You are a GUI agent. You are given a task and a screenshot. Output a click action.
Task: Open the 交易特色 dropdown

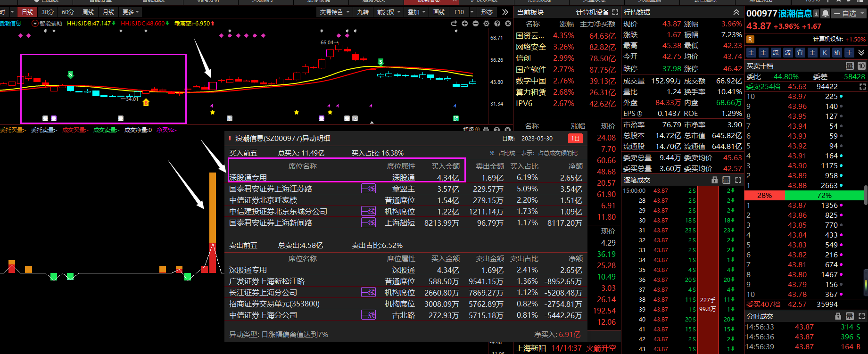coord(335,12)
